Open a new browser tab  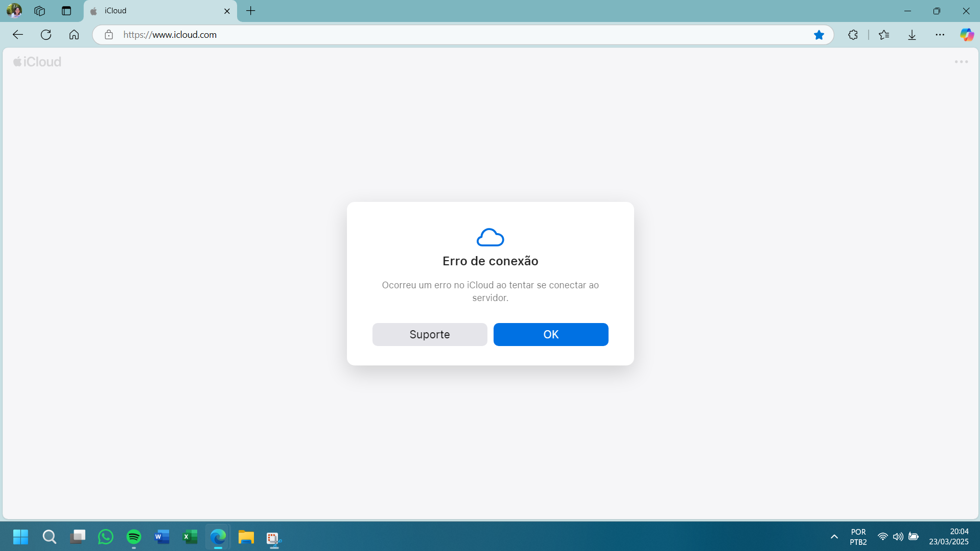251,11
